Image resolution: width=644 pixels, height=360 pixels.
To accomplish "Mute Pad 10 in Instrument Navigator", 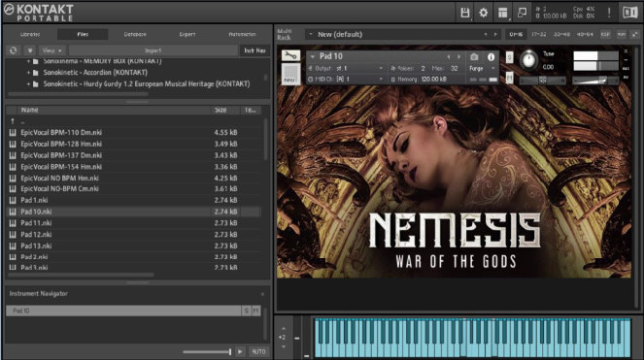I will click(255, 311).
